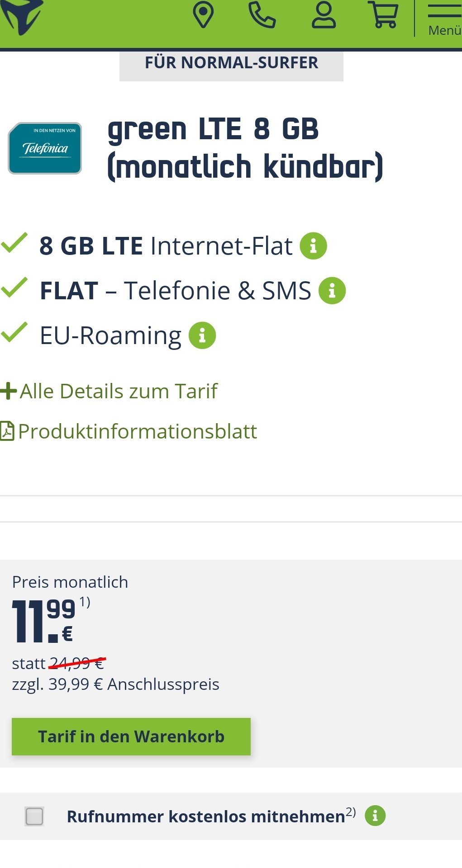462x868 pixels.
Task: Enable Rufnummer kostenlos mitnehmen checkbox
Action: (x=34, y=816)
